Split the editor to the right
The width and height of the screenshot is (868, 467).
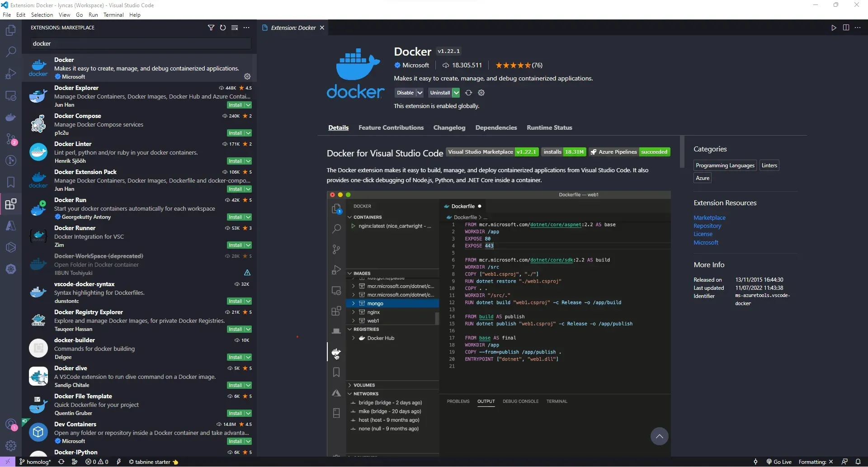point(846,28)
